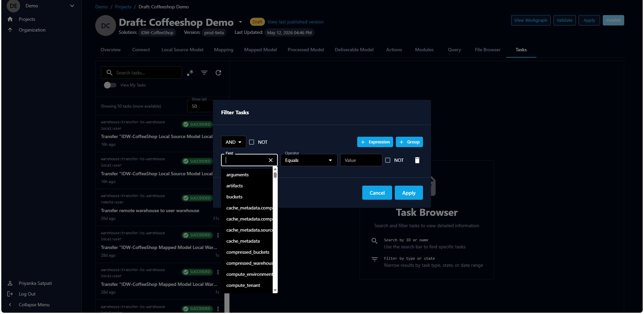Add a new filter Group

tap(409, 142)
